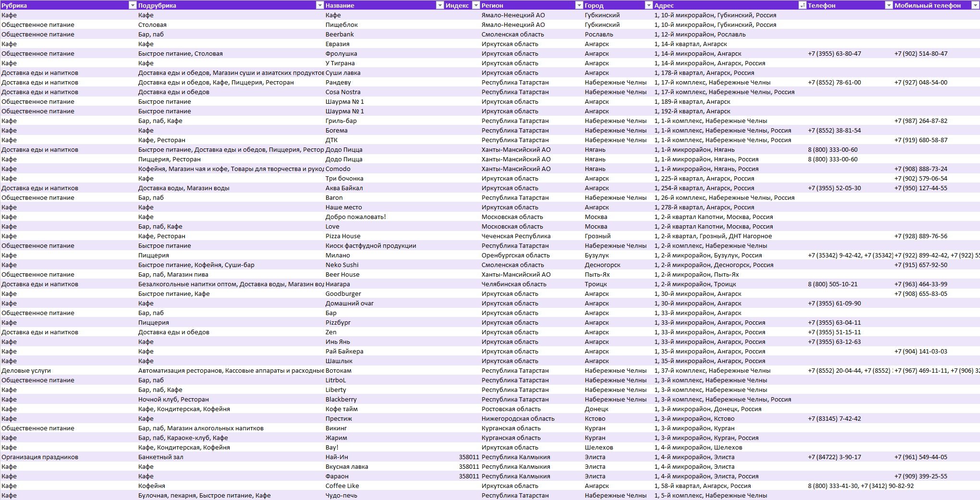
Task: Select the cell with name Милано
Action: (x=384, y=255)
